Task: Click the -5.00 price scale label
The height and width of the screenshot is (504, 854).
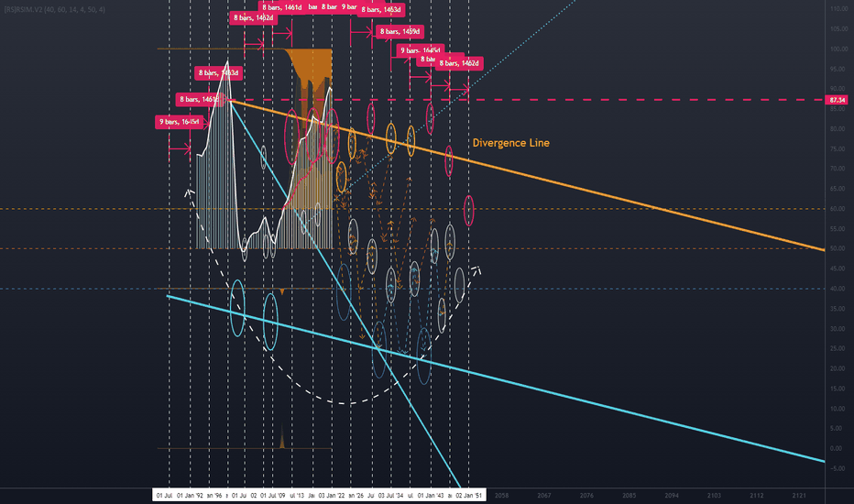Action: [x=838, y=468]
